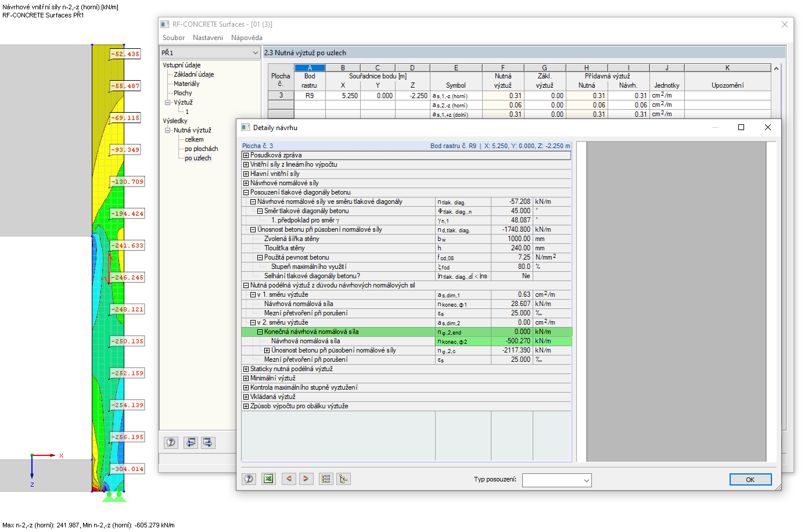Click the R9 grid point cell
This screenshot has height=532, width=808.
(310, 96)
